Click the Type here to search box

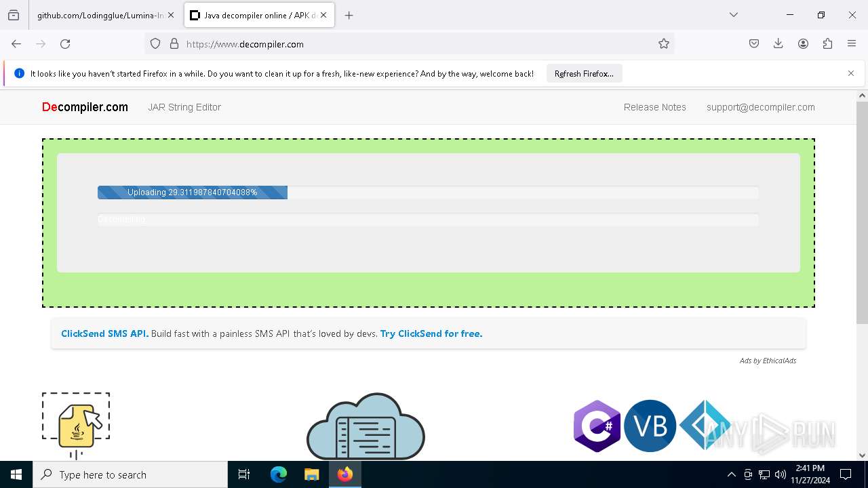coord(130,474)
